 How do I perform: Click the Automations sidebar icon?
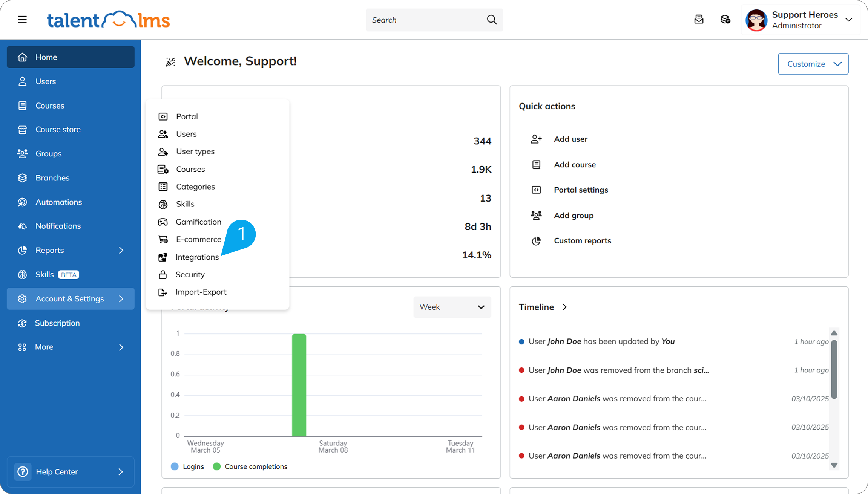(x=22, y=202)
